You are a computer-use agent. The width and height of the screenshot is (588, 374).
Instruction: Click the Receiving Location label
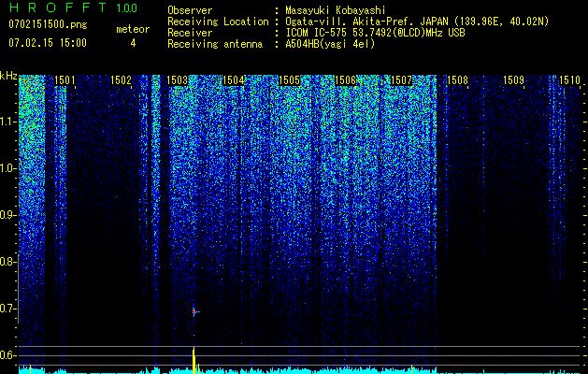click(x=218, y=22)
